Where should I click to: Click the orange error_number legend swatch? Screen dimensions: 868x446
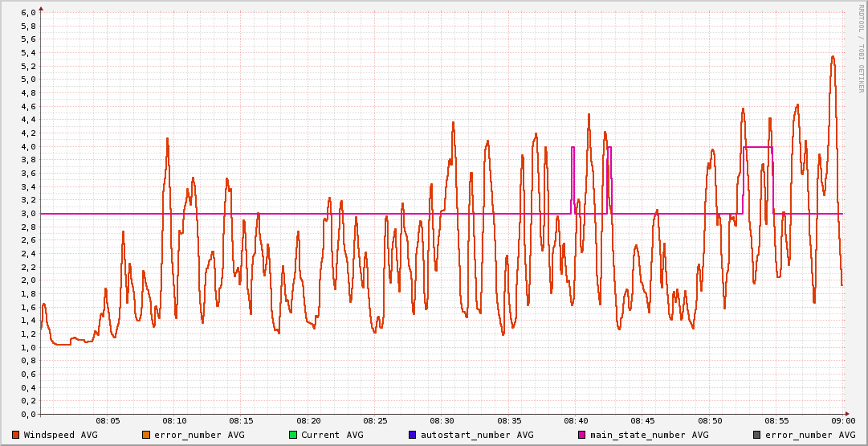145,435
